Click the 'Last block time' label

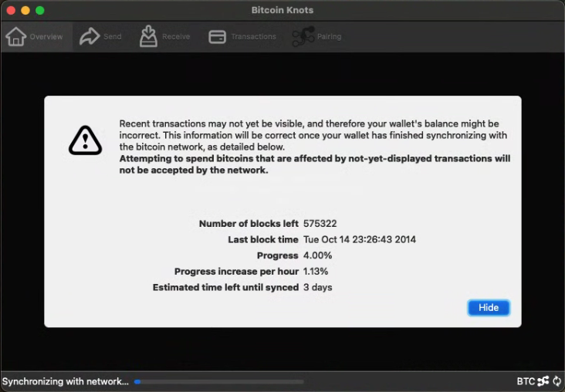[263, 239]
